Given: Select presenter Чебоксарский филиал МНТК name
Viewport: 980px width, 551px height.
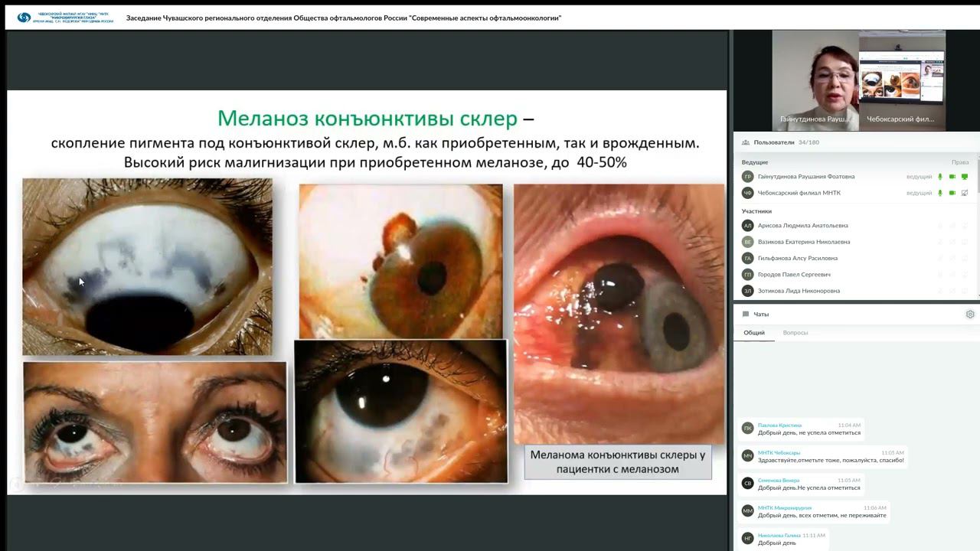Looking at the screenshot, I should point(799,193).
